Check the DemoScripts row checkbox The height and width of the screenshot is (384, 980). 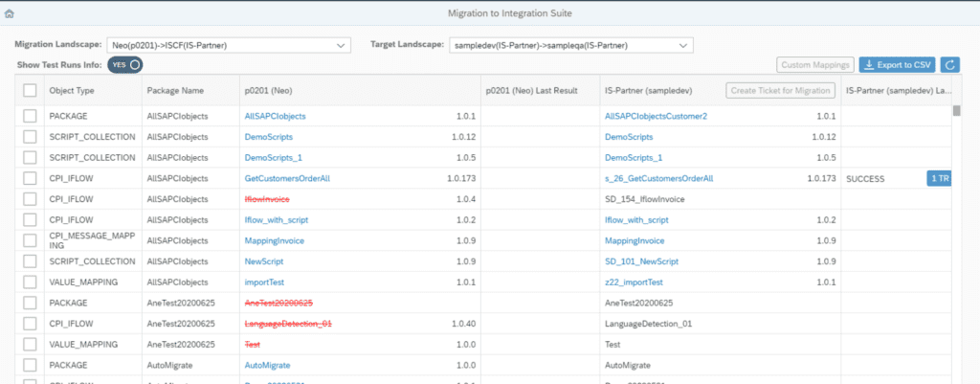coord(30,137)
